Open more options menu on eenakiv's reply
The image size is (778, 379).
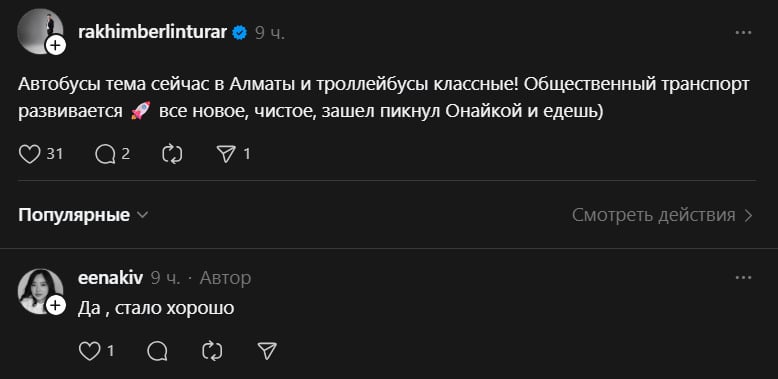(743, 278)
